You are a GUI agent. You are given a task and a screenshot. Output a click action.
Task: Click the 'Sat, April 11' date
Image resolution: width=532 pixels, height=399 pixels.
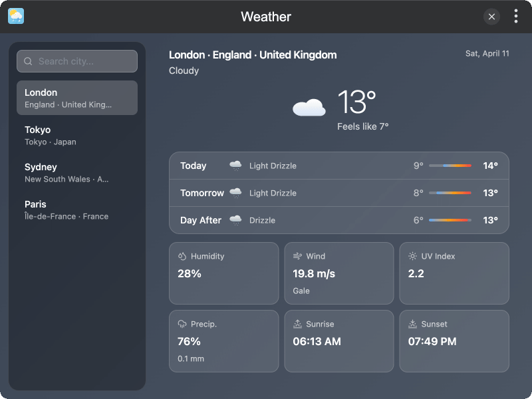tap(487, 54)
